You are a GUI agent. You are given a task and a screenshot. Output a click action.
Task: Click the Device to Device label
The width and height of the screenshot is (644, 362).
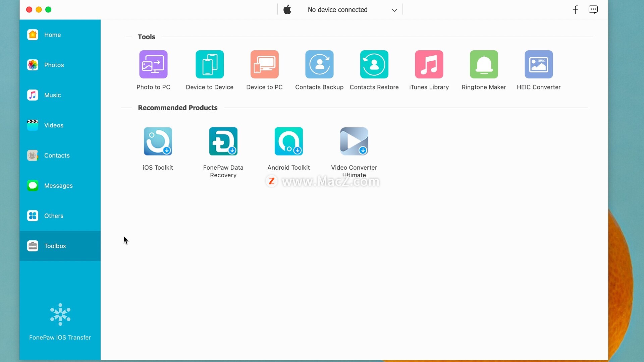click(210, 87)
